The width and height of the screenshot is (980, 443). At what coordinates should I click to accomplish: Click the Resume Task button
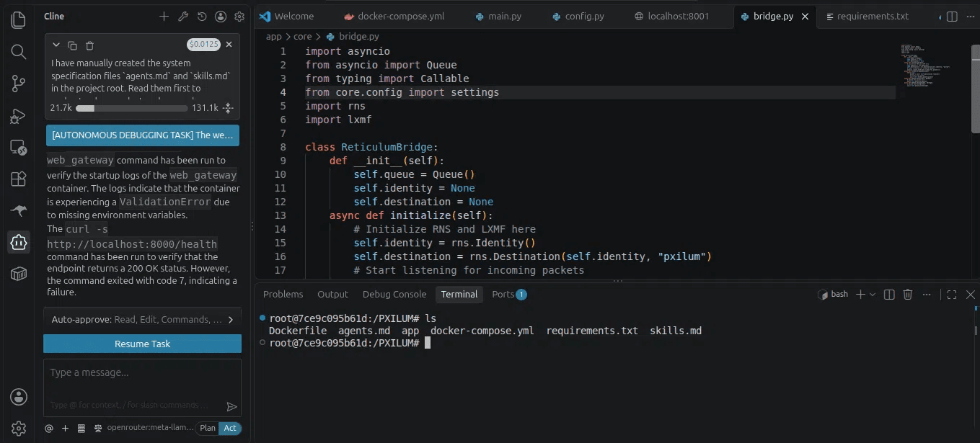tap(143, 344)
